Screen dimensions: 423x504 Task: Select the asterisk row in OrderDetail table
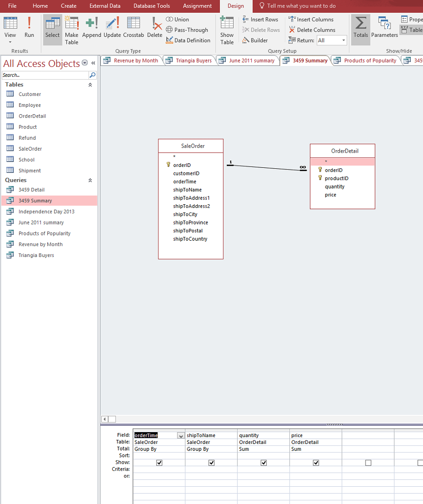pos(342,161)
